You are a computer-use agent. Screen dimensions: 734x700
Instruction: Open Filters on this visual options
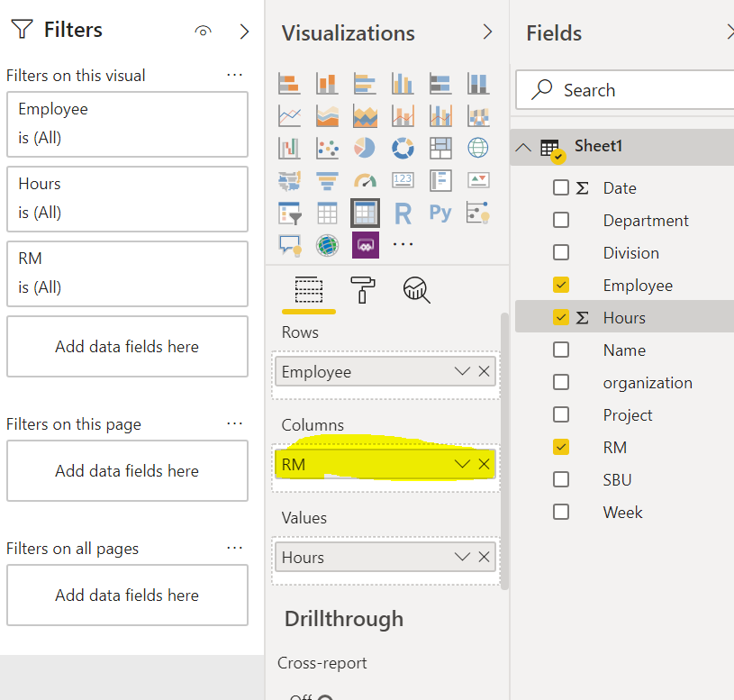(x=234, y=75)
